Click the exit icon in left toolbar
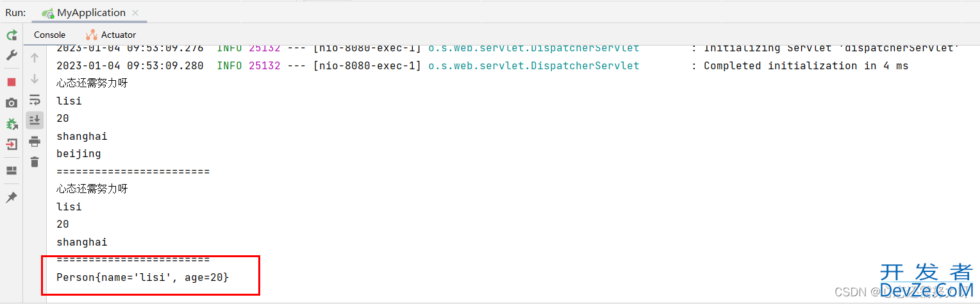This screenshot has height=304, width=980. (x=12, y=144)
